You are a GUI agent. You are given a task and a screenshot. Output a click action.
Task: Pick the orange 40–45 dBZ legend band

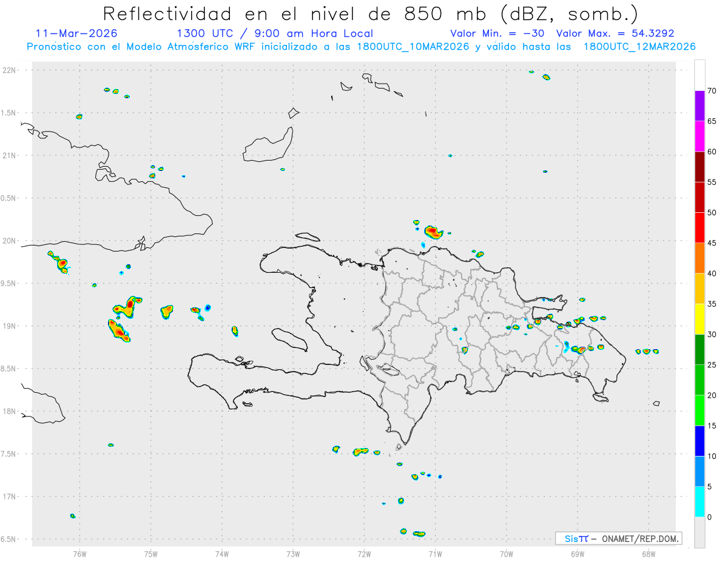pos(699,258)
